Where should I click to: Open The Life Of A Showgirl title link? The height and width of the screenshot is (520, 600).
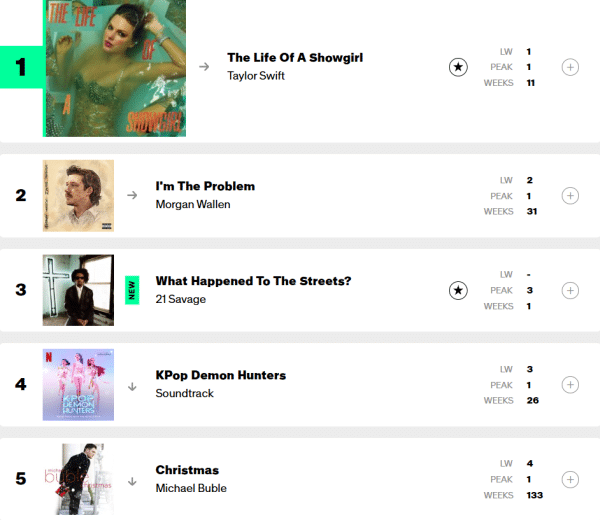(295, 58)
